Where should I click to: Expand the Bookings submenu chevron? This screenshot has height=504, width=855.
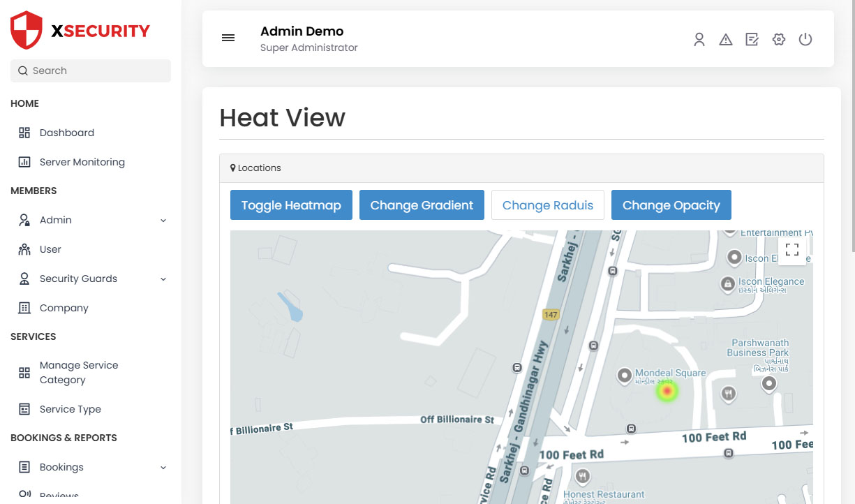coord(163,468)
